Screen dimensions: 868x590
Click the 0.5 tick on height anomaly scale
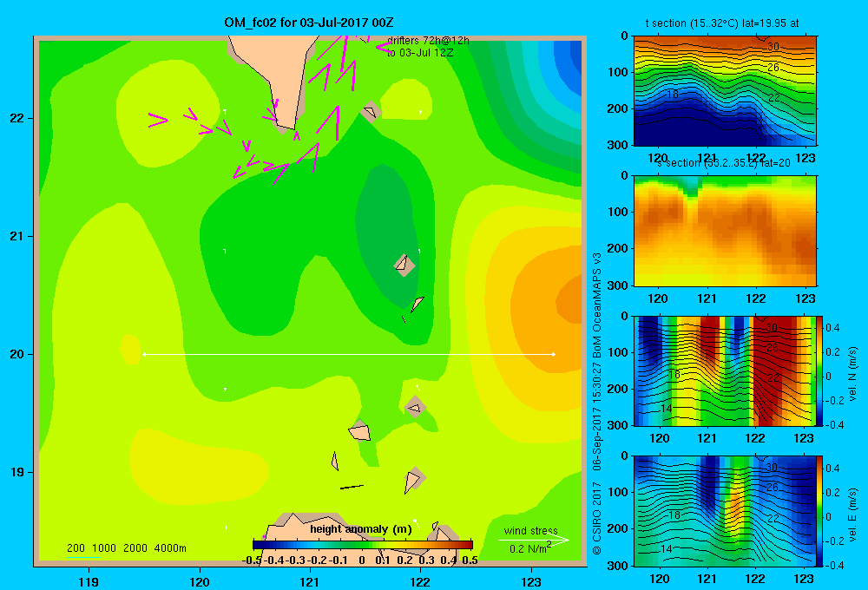click(470, 560)
